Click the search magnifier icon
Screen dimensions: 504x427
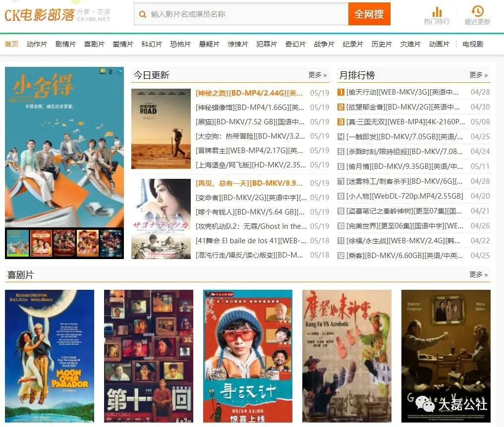click(142, 14)
